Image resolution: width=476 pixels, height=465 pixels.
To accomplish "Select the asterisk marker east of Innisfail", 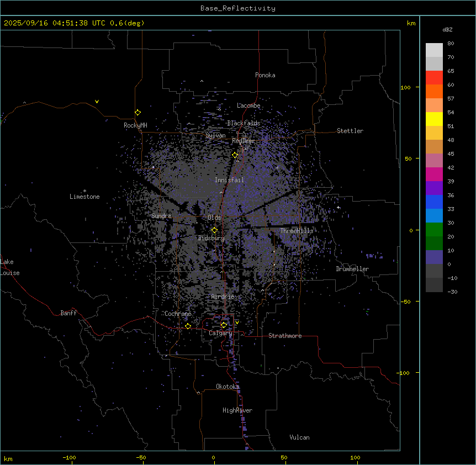I will coord(277,167).
